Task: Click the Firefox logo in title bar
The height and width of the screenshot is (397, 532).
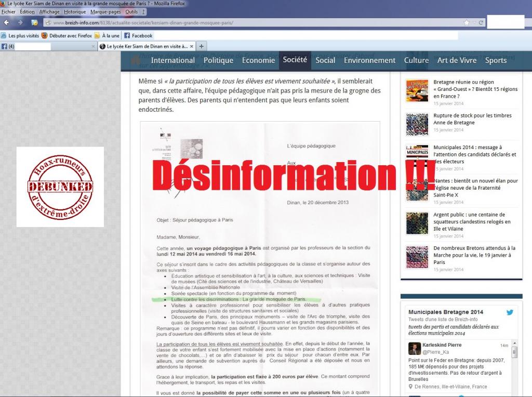Action: point(3,4)
